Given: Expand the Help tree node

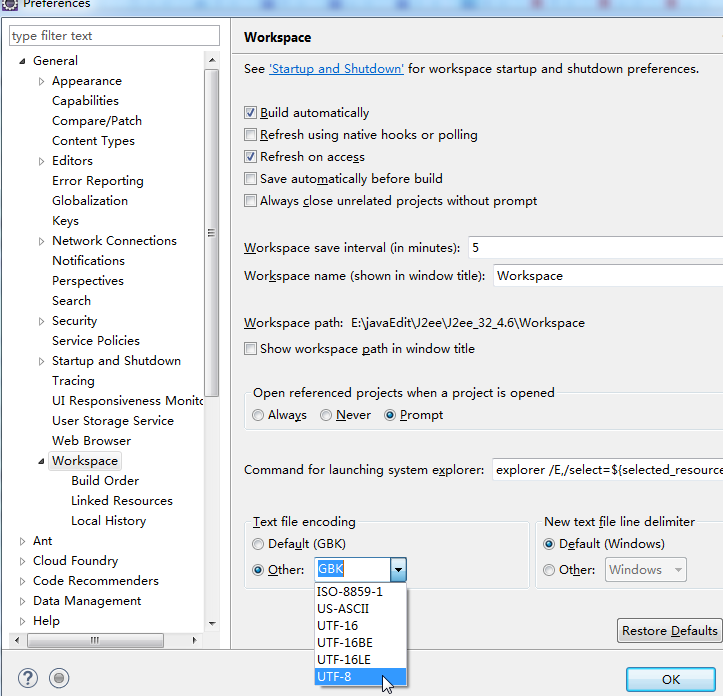Looking at the screenshot, I should pyautogui.click(x=22, y=621).
